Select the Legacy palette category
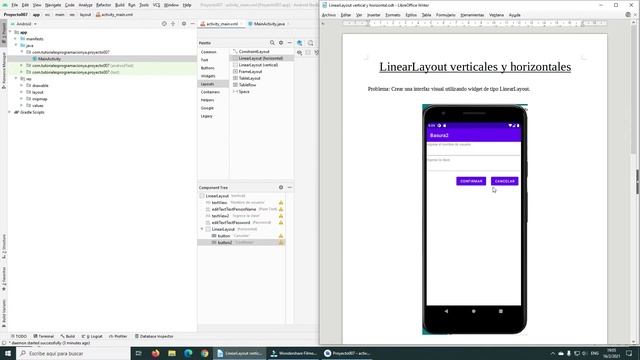This screenshot has height=360, width=640. point(206,116)
